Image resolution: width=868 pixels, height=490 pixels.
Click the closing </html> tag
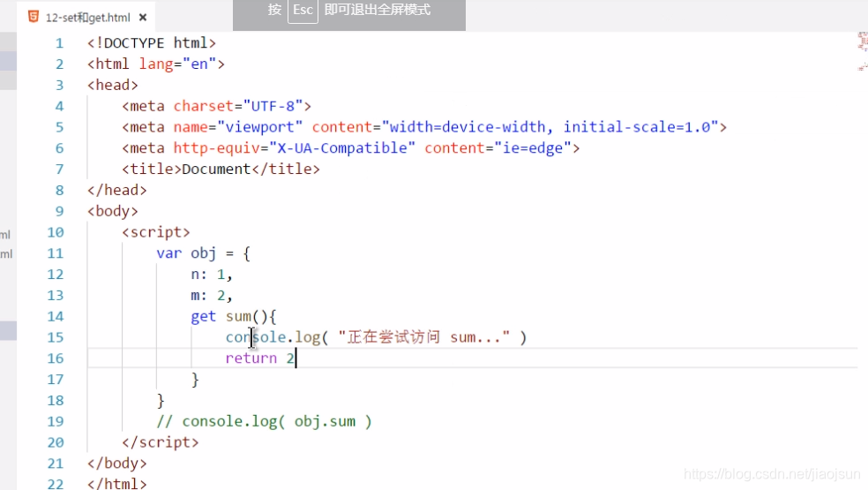[x=116, y=484]
